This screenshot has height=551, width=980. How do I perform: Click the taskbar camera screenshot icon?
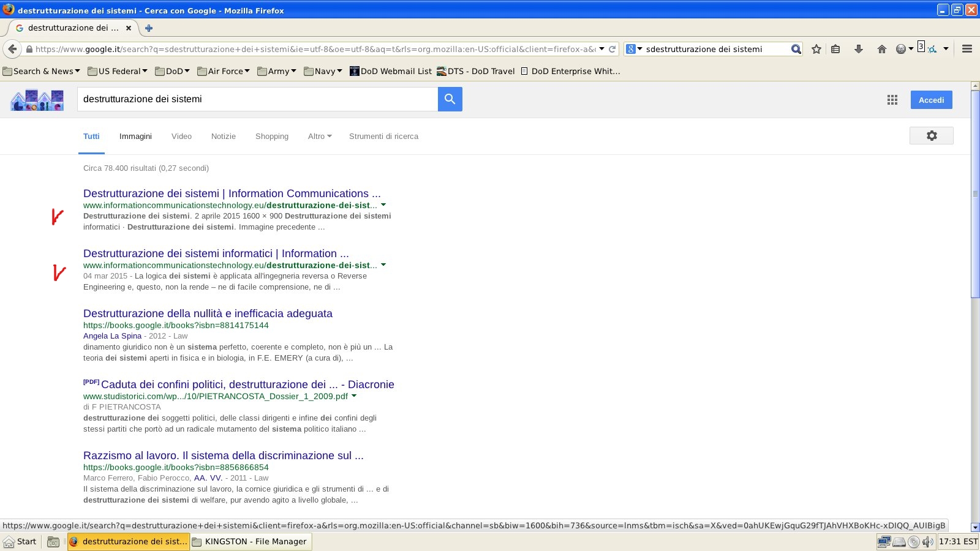click(x=53, y=542)
